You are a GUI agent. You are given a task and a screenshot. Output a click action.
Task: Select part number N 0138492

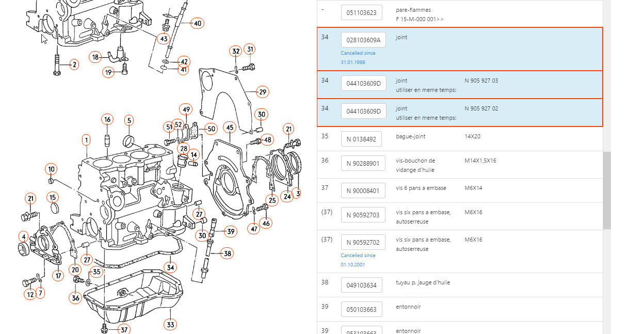pos(361,139)
